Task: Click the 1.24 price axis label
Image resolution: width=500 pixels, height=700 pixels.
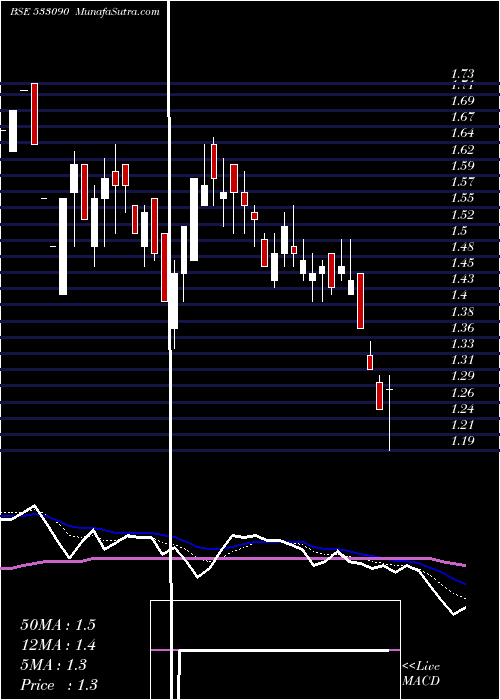Action: (462, 408)
